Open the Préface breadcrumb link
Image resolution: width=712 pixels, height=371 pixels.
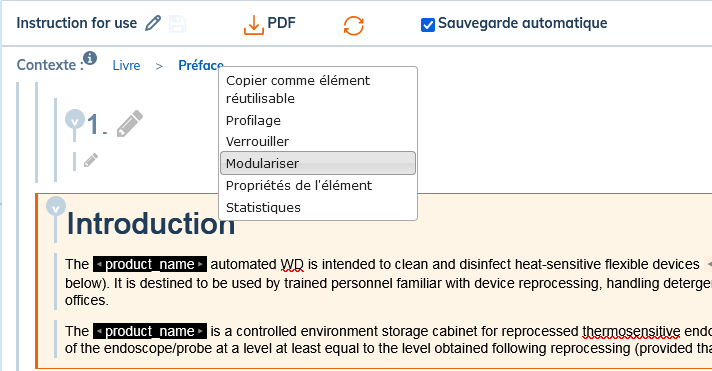[x=201, y=65]
